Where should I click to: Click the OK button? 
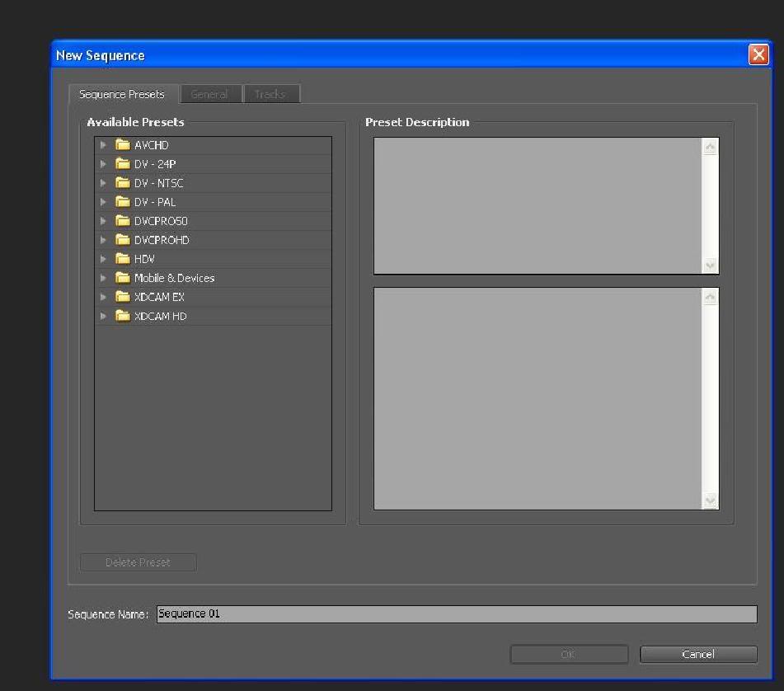(568, 653)
